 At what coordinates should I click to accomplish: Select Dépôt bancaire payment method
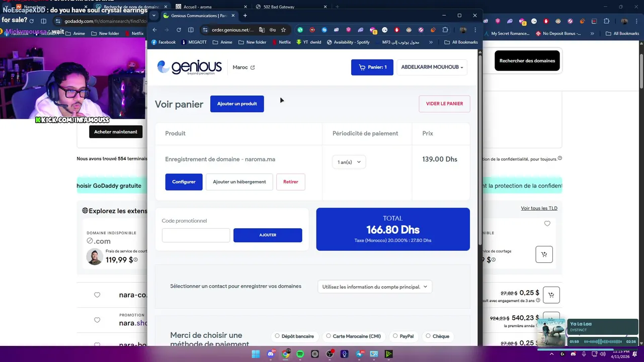pos(294,336)
